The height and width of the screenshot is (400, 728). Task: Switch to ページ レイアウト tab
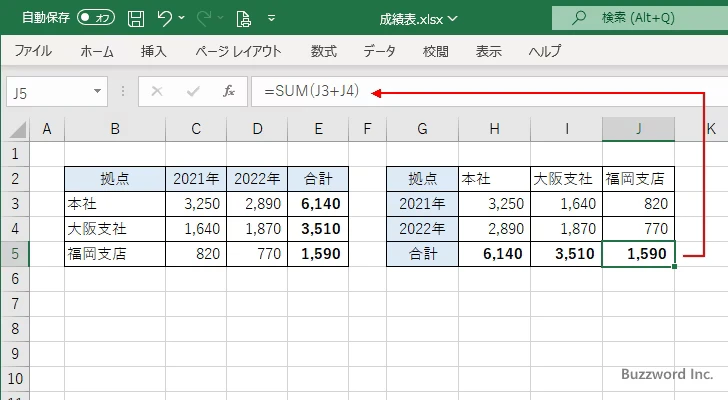click(238, 51)
